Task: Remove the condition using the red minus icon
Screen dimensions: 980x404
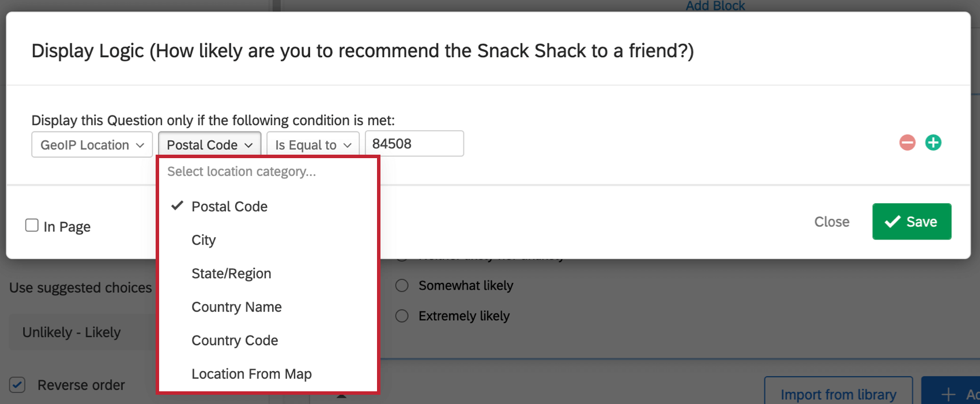Action: tap(907, 143)
